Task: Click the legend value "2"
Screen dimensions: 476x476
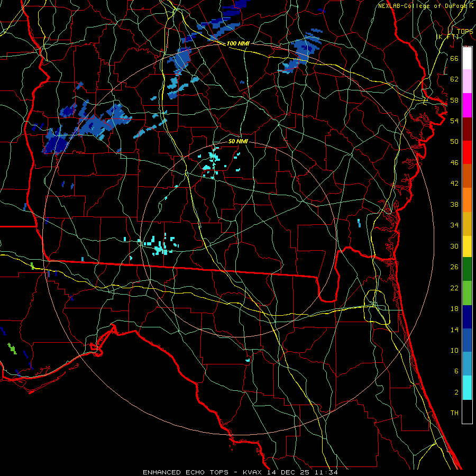Action: coord(456,392)
